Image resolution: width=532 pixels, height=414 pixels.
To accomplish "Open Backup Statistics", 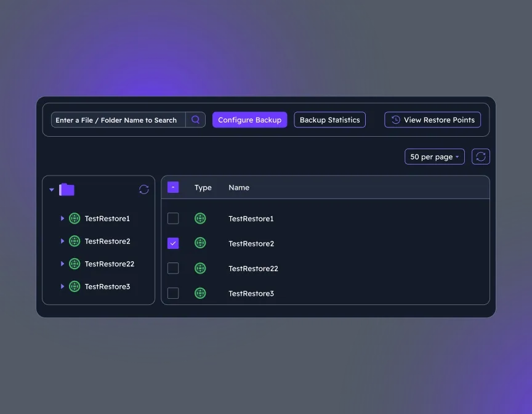I will pyautogui.click(x=329, y=120).
